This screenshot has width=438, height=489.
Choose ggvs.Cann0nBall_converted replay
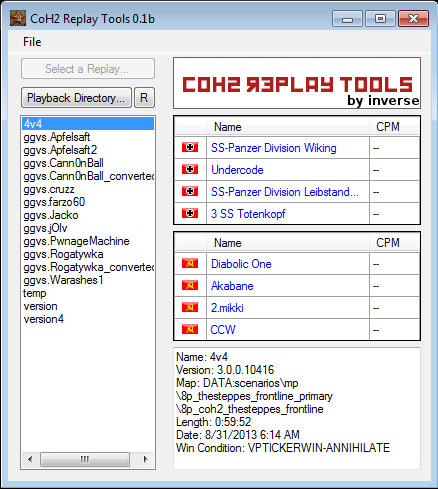point(88,176)
